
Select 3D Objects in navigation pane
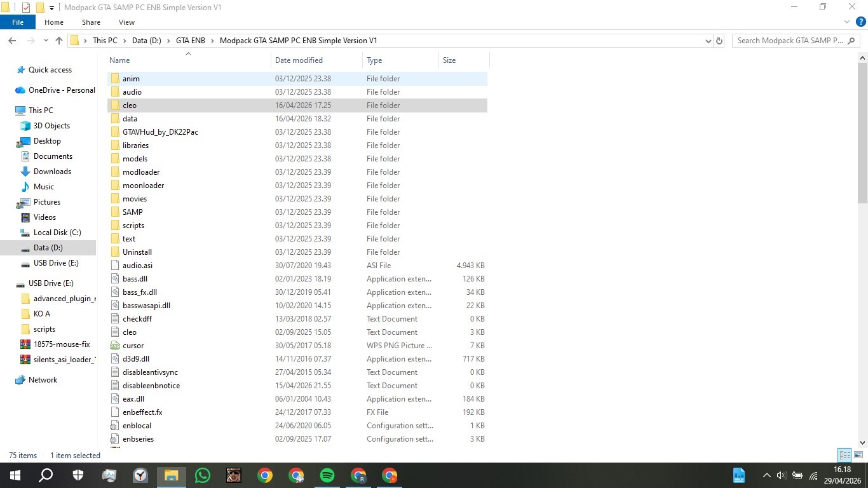[x=51, y=126]
